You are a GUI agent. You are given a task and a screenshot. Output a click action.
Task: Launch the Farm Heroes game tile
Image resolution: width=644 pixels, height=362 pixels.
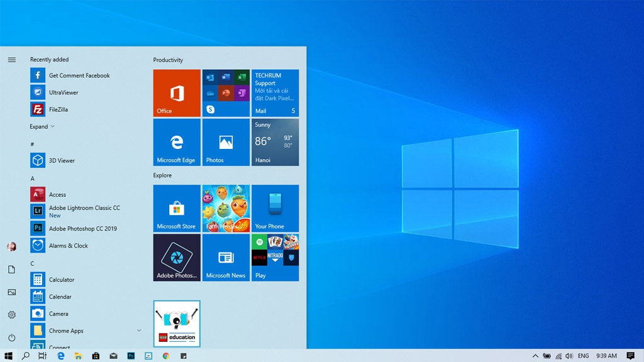(226, 209)
